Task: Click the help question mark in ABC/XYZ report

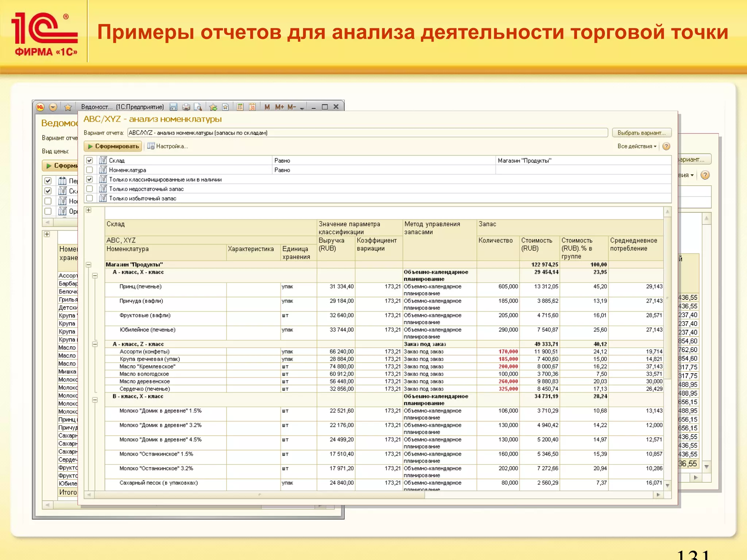Action: point(666,146)
